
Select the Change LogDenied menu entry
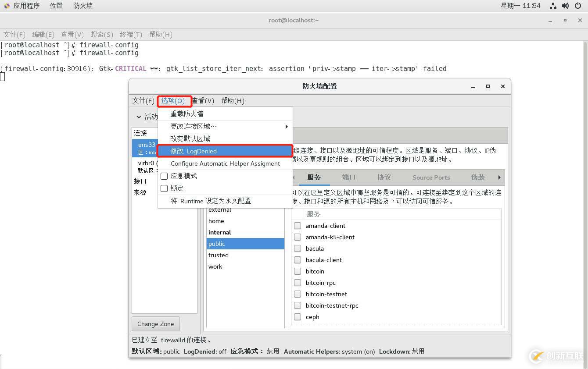tap(225, 151)
